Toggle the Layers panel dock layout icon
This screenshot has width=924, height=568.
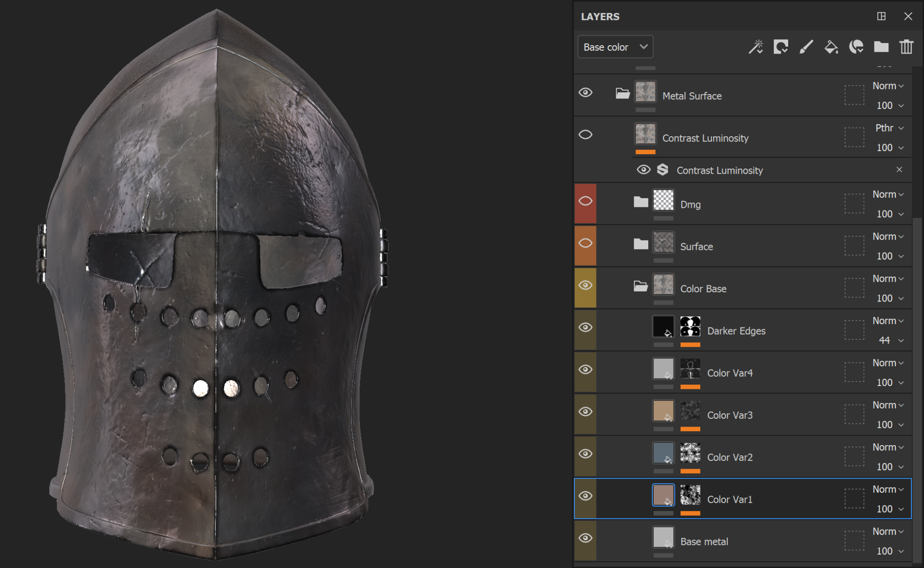(x=881, y=16)
